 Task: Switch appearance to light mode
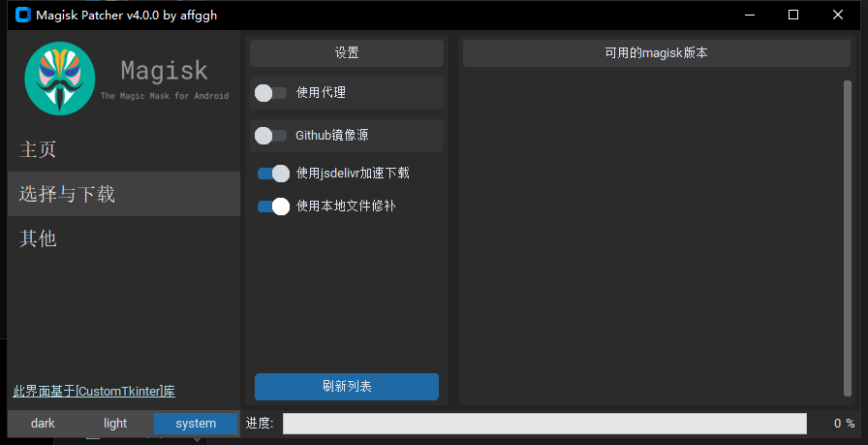coord(115,424)
